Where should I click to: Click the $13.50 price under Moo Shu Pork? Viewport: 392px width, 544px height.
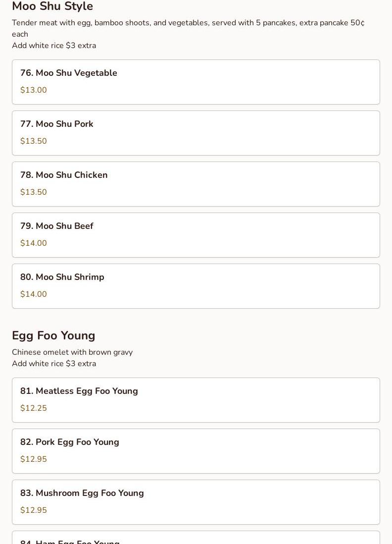pyautogui.click(x=33, y=141)
